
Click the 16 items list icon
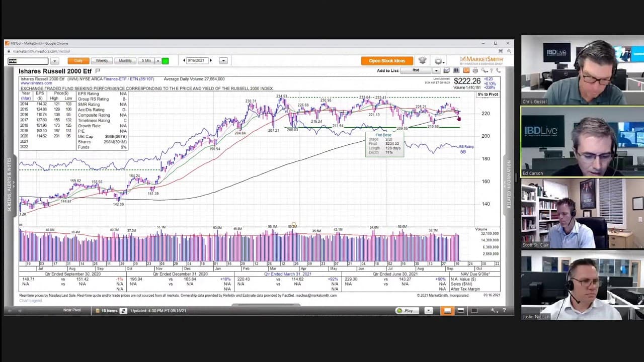pyautogui.click(x=98, y=311)
